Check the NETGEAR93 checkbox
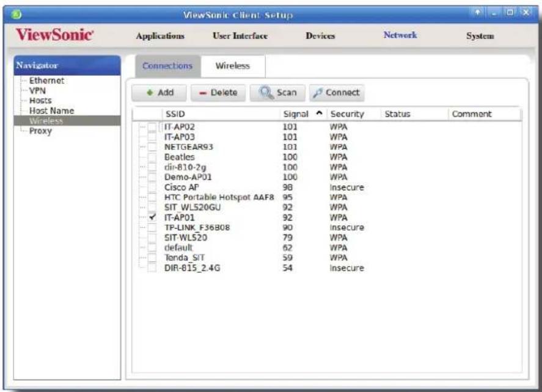Image resolution: width=542 pixels, height=392 pixels. 152,147
